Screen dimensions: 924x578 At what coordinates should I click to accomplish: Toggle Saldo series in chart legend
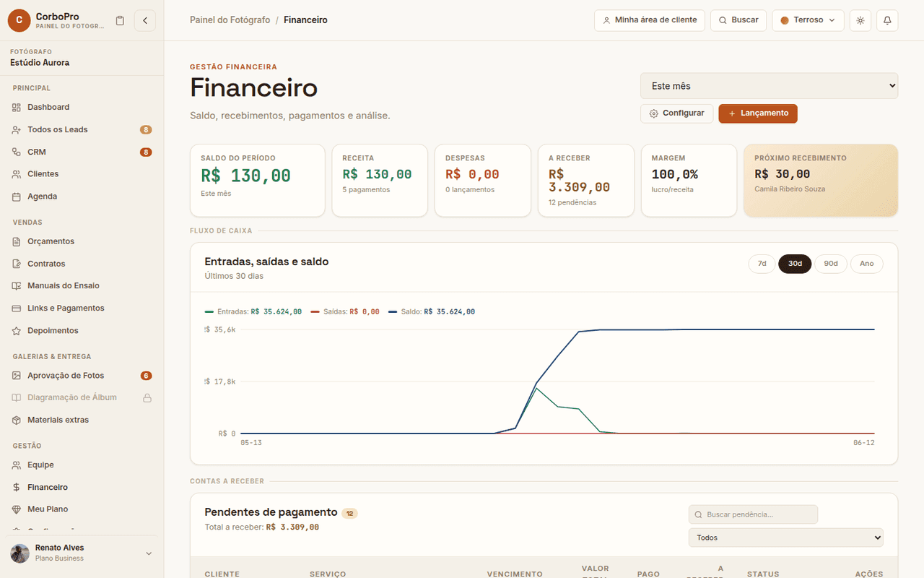(x=432, y=311)
